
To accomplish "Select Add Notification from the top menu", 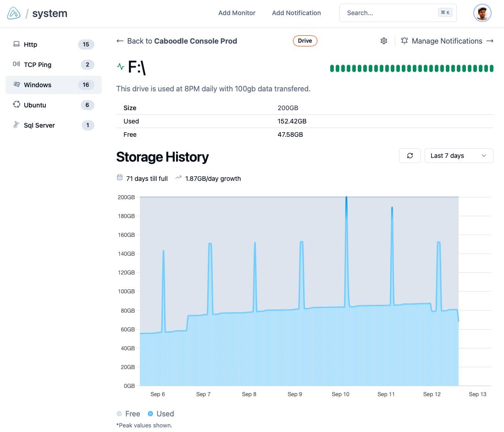I will click(x=296, y=13).
